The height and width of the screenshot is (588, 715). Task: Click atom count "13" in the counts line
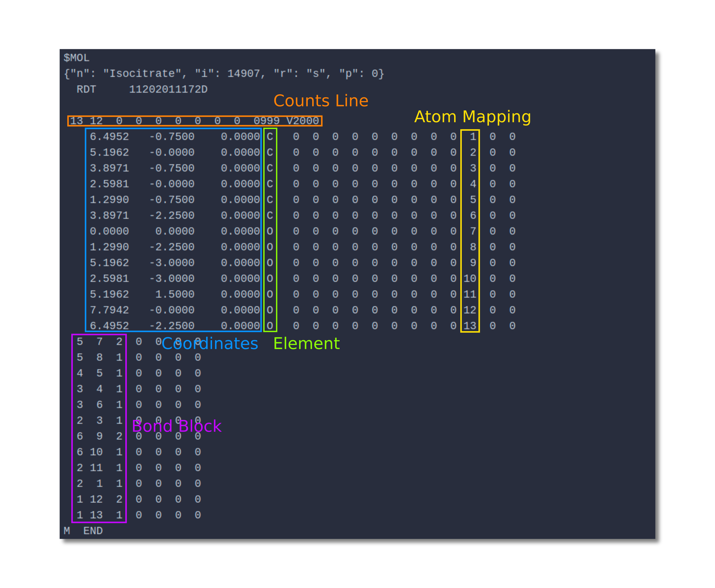(x=76, y=121)
